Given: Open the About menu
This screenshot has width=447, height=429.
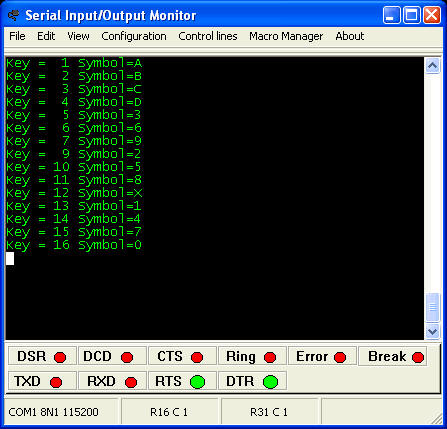Looking at the screenshot, I should tap(350, 36).
